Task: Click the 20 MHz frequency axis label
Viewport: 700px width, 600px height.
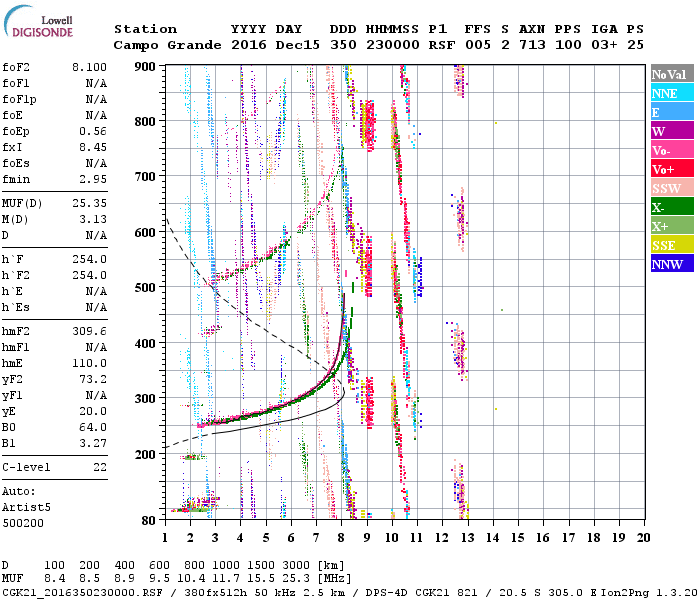Action: click(643, 537)
